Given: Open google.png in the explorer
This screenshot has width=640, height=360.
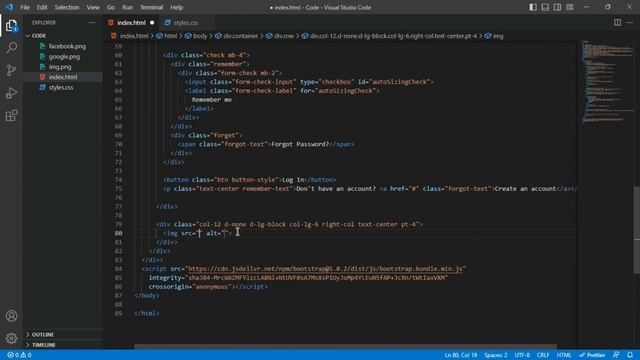Looking at the screenshot, I should pos(64,57).
